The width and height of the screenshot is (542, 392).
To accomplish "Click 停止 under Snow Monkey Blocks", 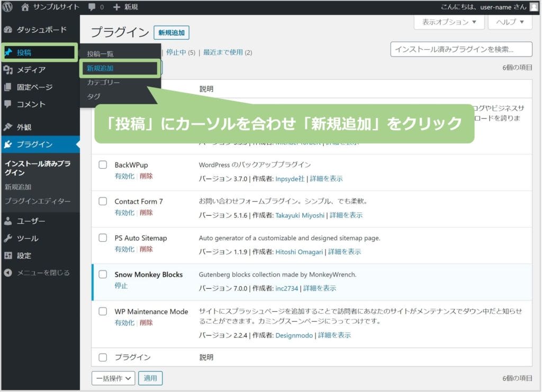I will [x=121, y=286].
